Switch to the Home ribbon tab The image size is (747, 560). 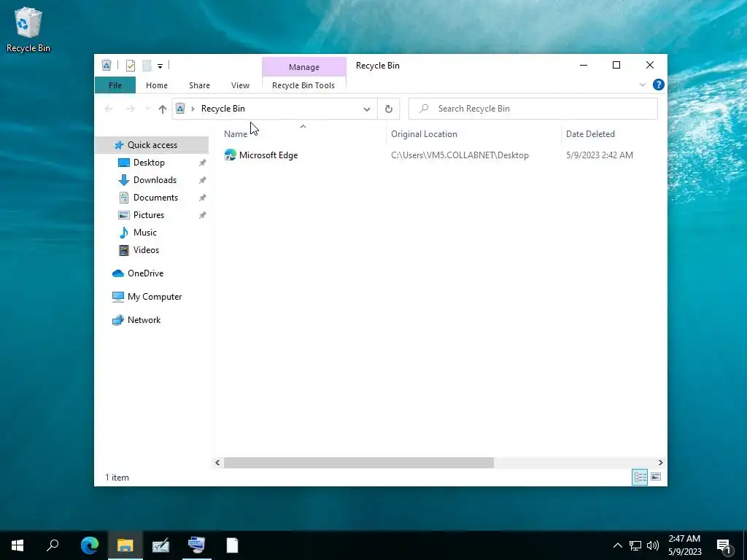tap(157, 85)
